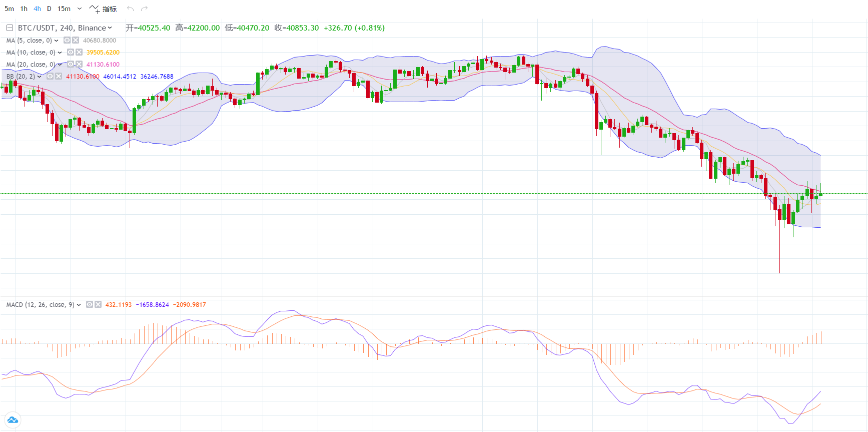Expand the MA (20, close, 0) options chevron

60,65
